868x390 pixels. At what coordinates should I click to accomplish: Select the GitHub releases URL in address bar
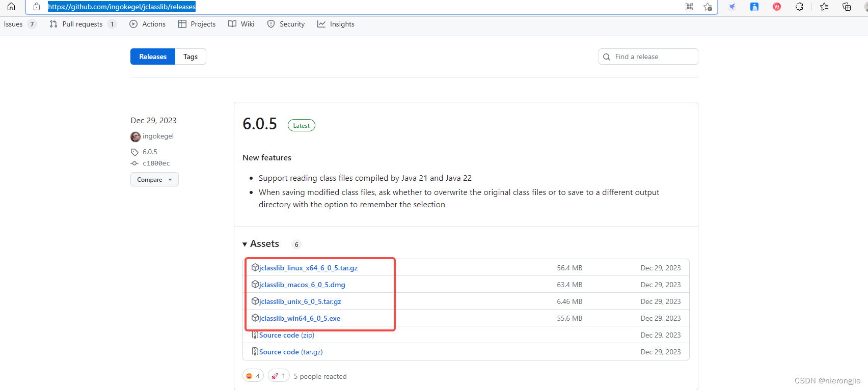(122, 7)
